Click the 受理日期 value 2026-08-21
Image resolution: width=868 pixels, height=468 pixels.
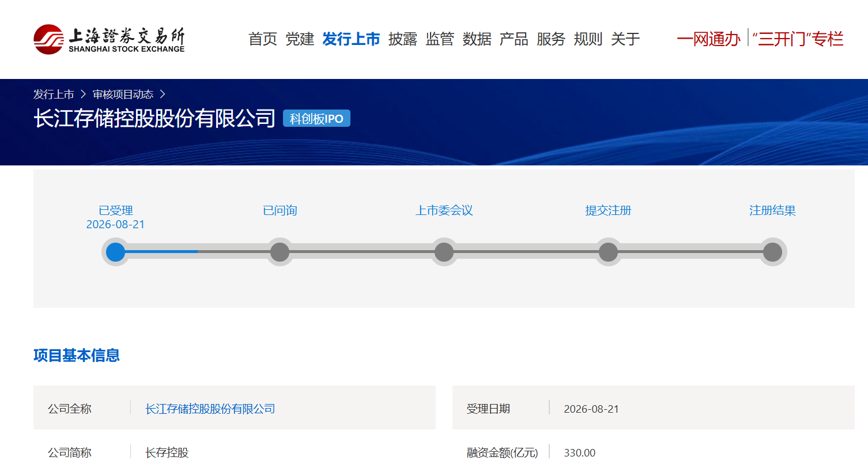[x=591, y=409]
